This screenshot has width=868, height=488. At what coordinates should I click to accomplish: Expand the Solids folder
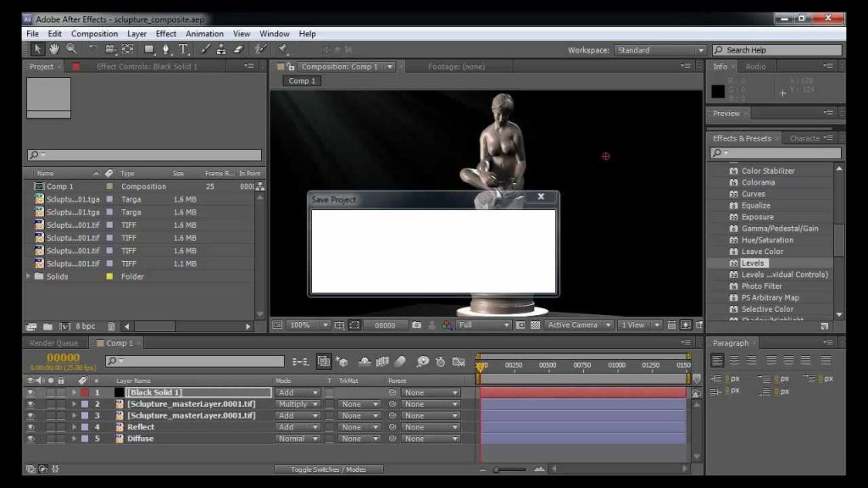coord(29,276)
